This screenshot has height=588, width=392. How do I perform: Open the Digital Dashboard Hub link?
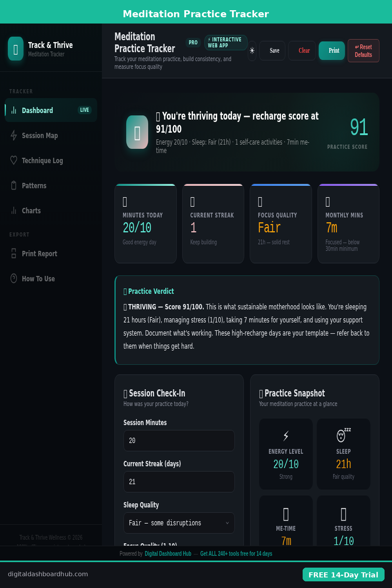(x=168, y=554)
